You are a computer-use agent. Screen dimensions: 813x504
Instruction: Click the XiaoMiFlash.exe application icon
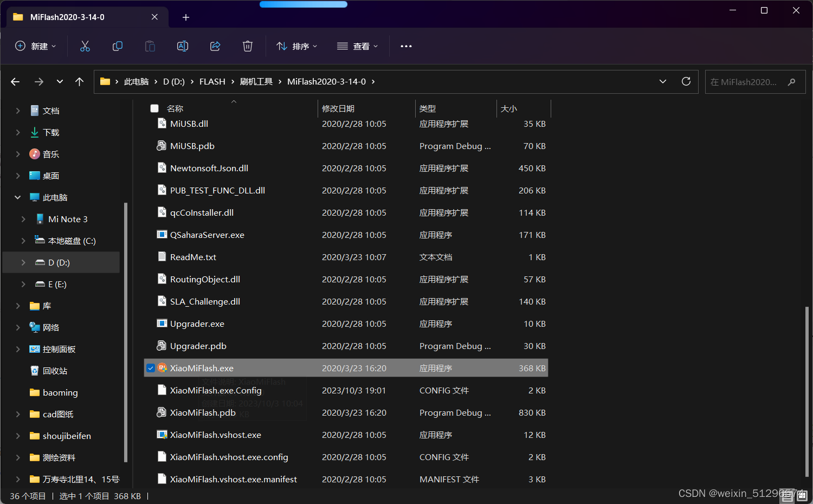tap(162, 368)
